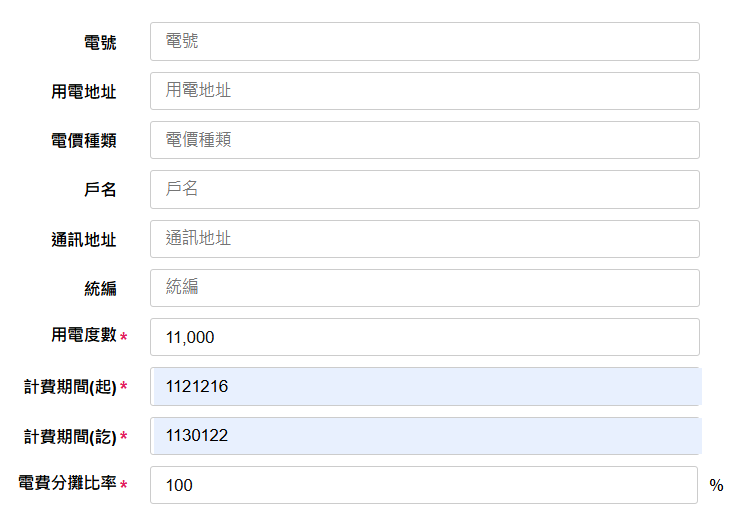Click the 戶名 label
This screenshot has width=738, height=530.
click(x=100, y=190)
